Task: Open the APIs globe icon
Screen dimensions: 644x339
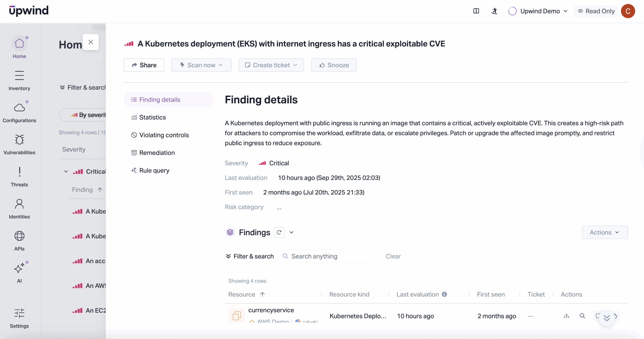Action: [x=19, y=236]
